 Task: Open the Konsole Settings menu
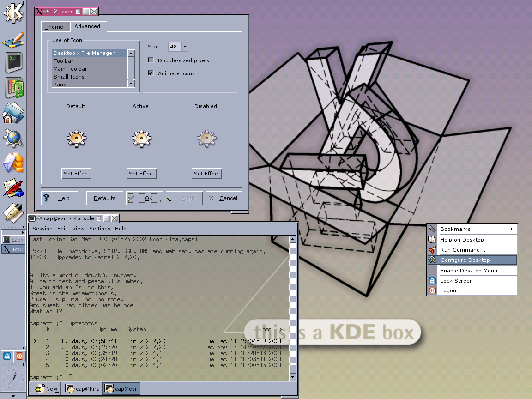pos(100,229)
